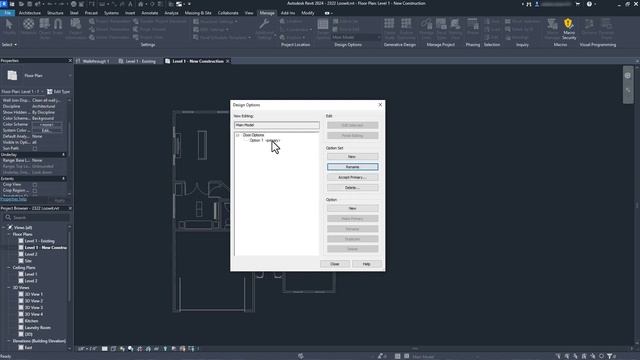The height and width of the screenshot is (360, 640).
Task: Open Level 2 under Floor Plans
Action: [x=31, y=254]
